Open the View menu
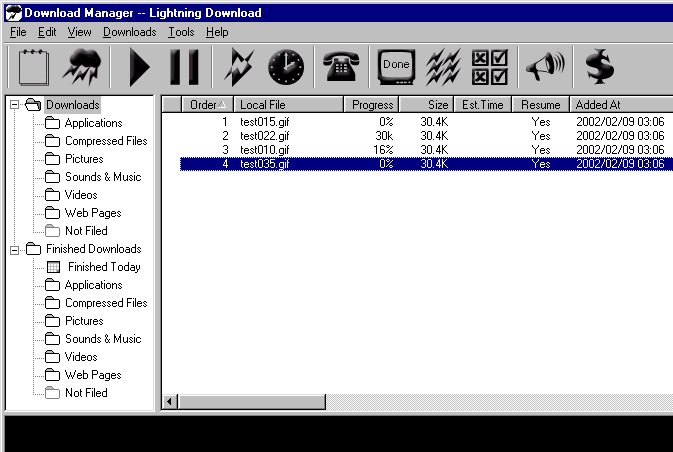This screenshot has width=673, height=452. 79,32
